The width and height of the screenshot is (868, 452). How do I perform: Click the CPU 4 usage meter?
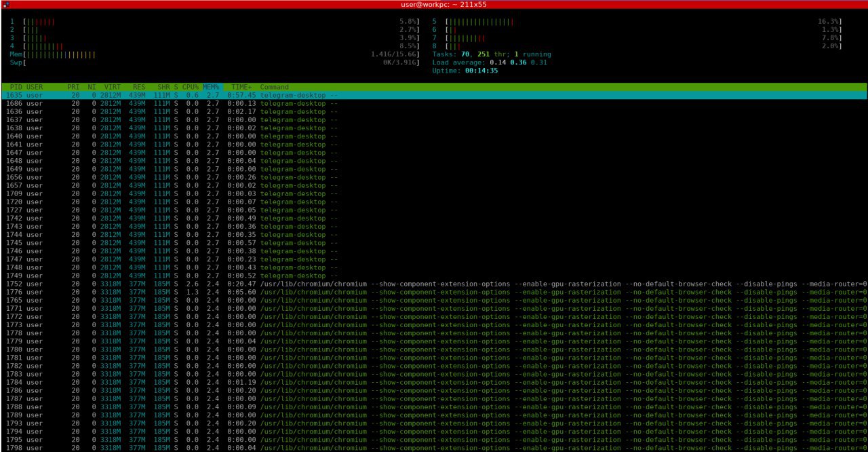(x=216, y=46)
